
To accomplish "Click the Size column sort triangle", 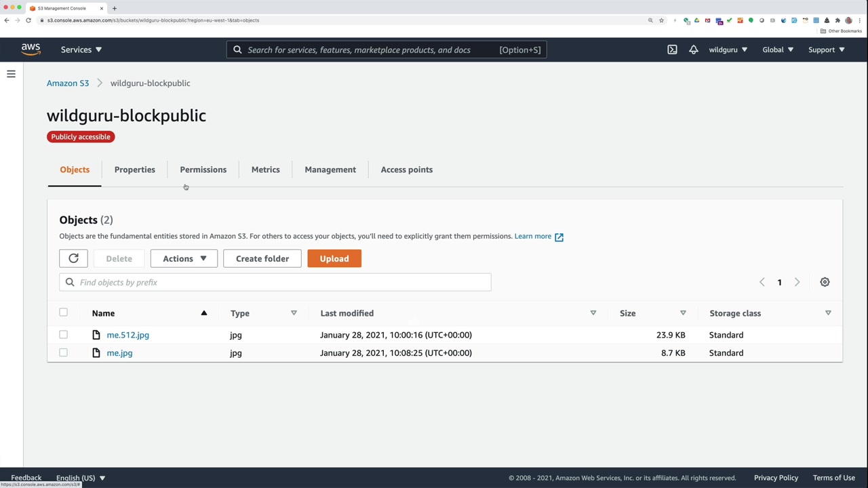I will click(x=683, y=313).
